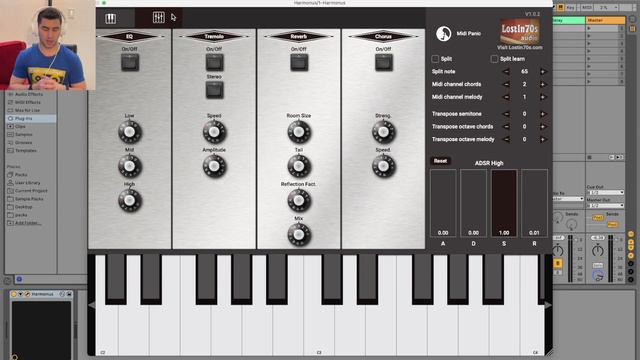
Task: Decrease Midi channel melody
Action: click(x=506, y=97)
